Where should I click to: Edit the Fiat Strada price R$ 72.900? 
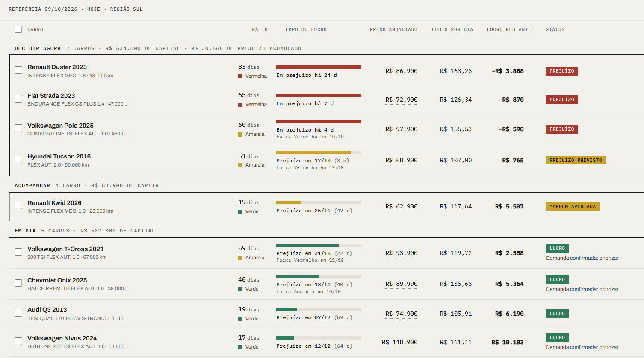(401, 100)
